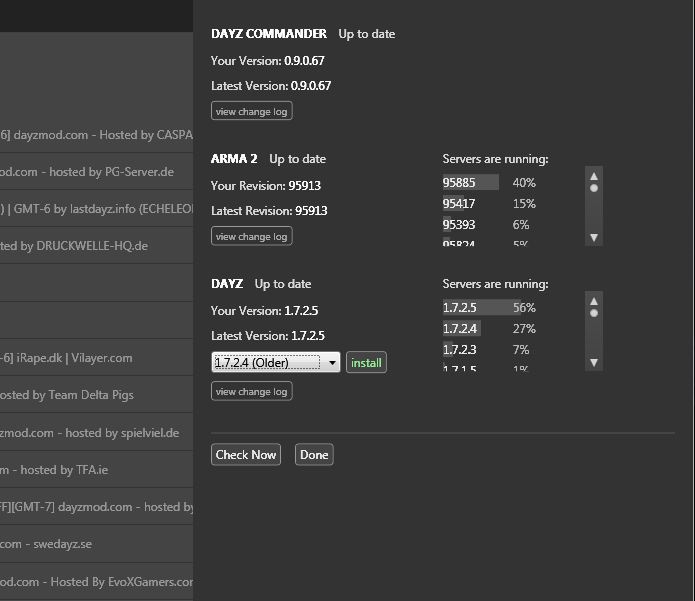Select version 1.7.2.4 in servers running list
The height and width of the screenshot is (601, 695).
click(460, 329)
